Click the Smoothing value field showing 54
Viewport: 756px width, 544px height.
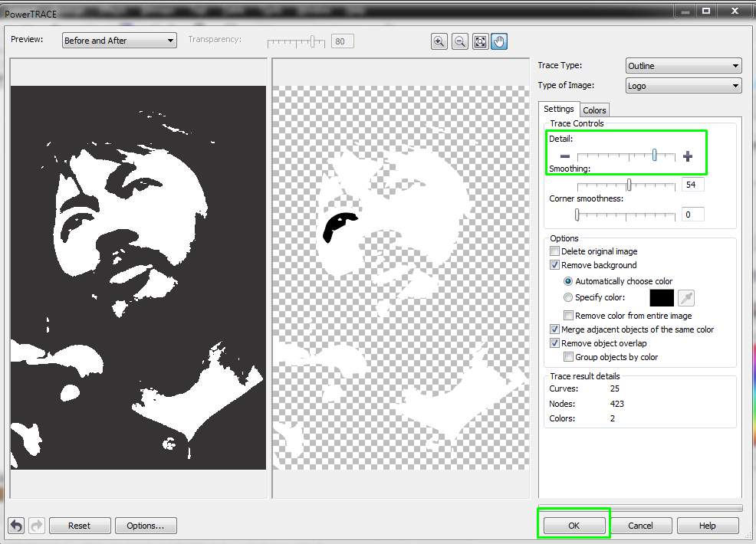click(x=692, y=185)
